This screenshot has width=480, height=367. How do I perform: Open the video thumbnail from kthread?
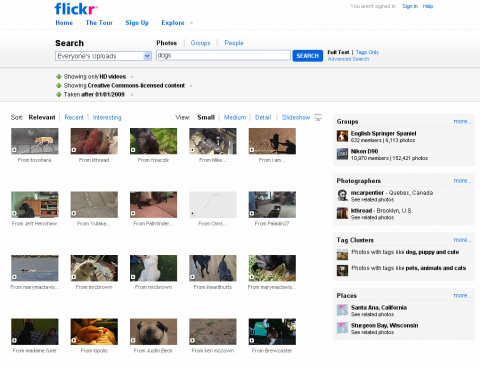pos(94,141)
